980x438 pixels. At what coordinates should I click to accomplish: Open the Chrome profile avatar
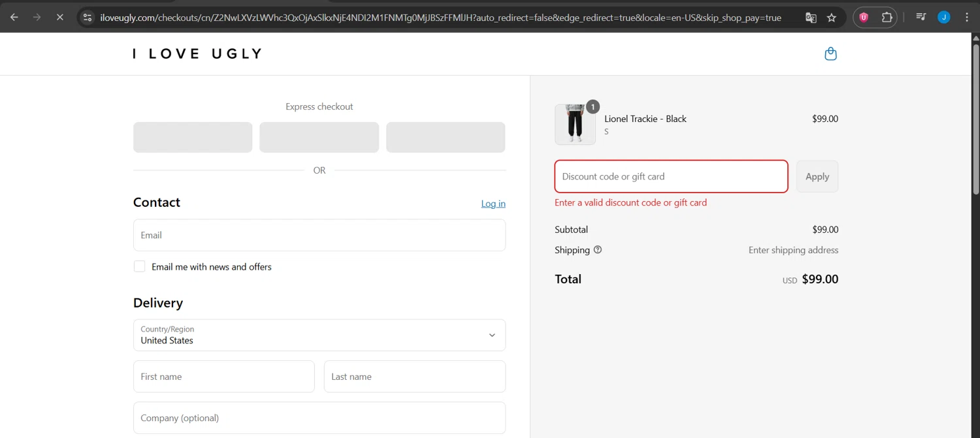[x=944, y=18]
